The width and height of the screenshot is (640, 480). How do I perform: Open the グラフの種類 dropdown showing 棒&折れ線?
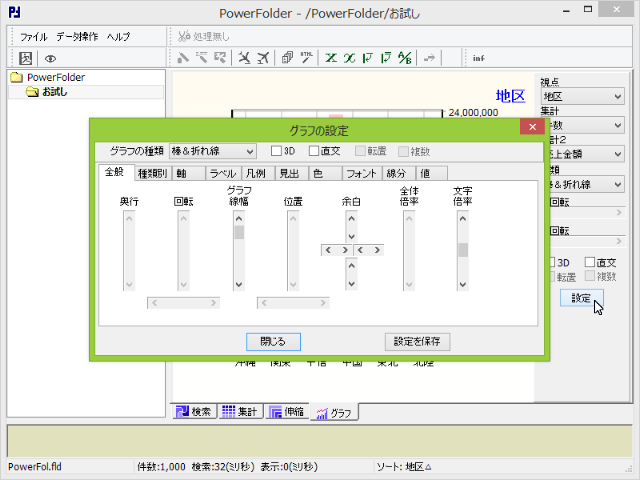point(213,151)
